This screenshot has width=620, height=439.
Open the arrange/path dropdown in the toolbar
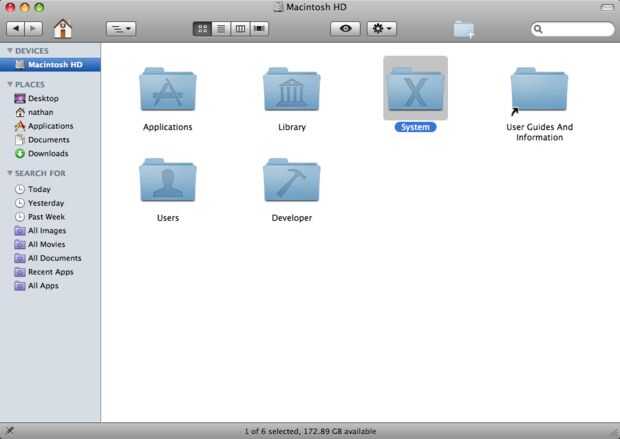point(121,28)
